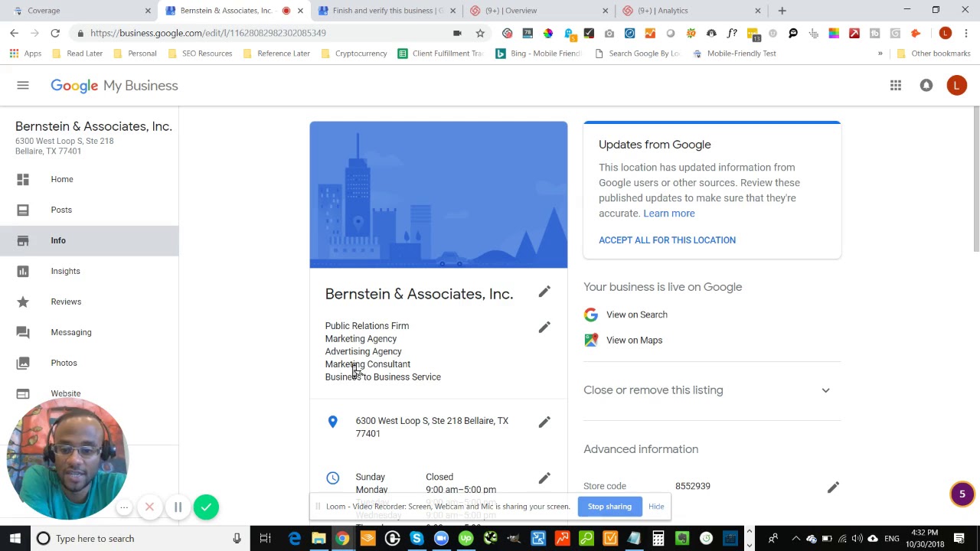Image resolution: width=980 pixels, height=551 pixels.
Task: Open Posts in sidebar
Action: pos(90,210)
